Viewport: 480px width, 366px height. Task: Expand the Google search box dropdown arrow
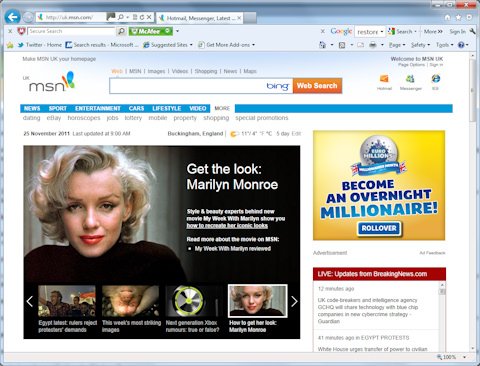pyautogui.click(x=382, y=32)
